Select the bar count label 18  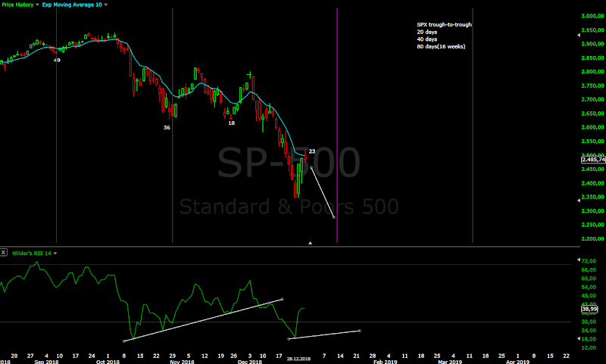[x=231, y=123]
